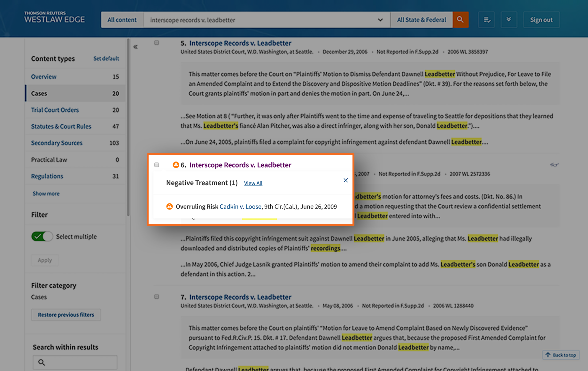Collapse the left sidebar with double arrow

tap(135, 47)
